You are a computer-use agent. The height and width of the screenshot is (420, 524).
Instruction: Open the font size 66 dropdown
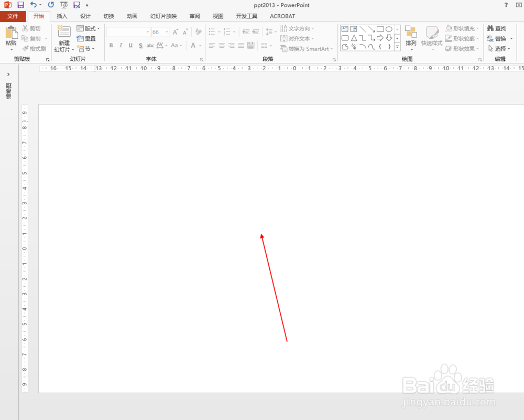coord(167,32)
